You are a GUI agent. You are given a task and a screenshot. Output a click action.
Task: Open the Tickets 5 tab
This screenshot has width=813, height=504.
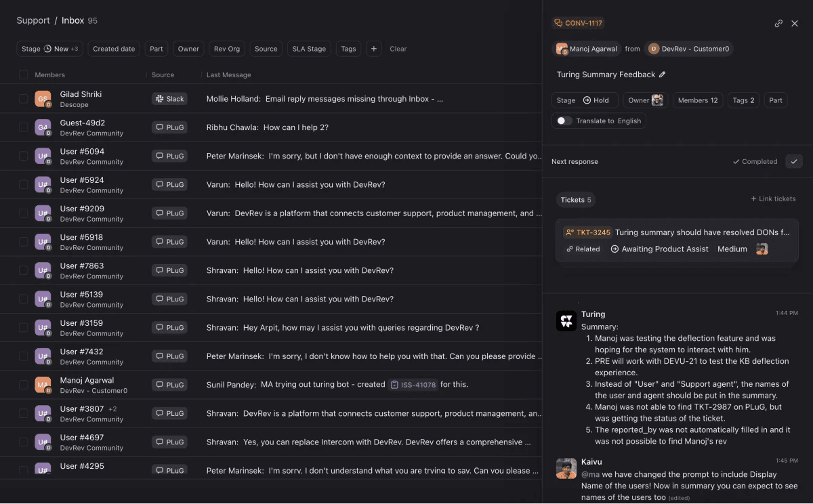576,200
